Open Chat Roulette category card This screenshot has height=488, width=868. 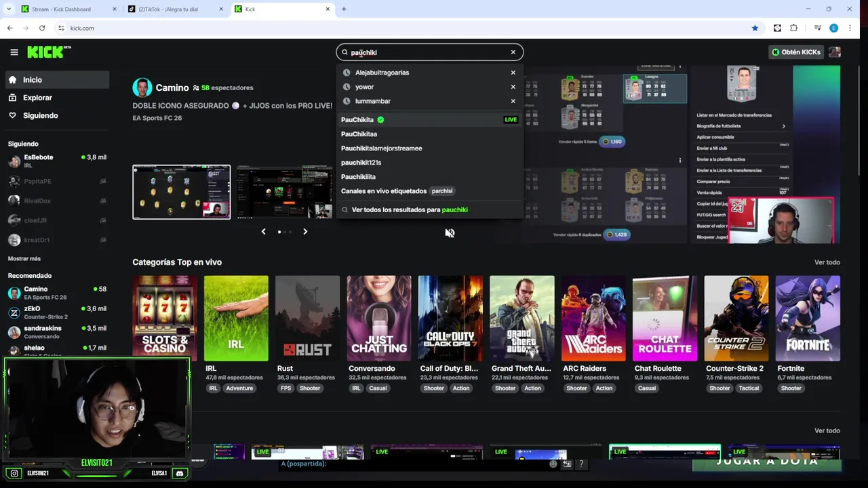pos(665,319)
